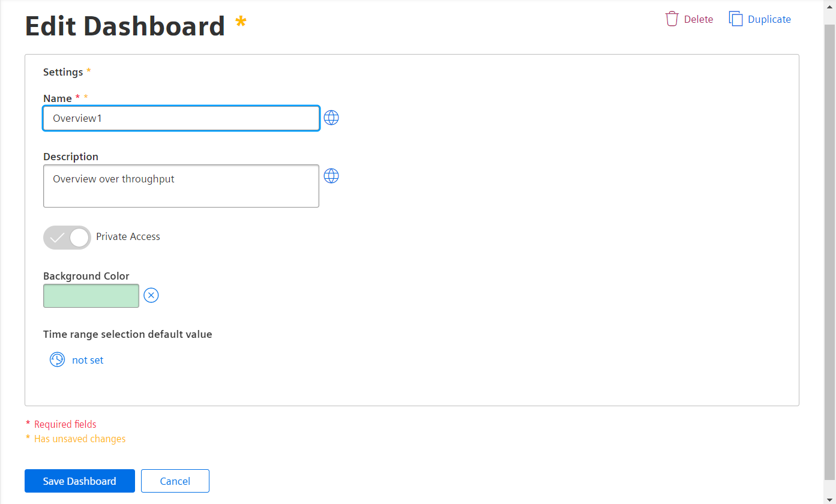This screenshot has width=836, height=504.
Task: Click the time range clock icon
Action: [57, 359]
